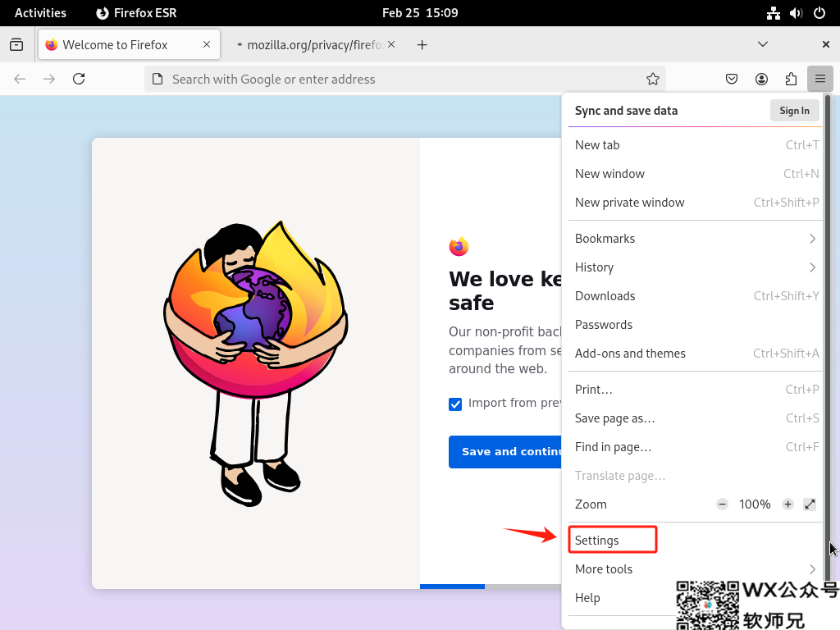840x630 pixels.
Task: Click the Sign In button
Action: click(794, 111)
